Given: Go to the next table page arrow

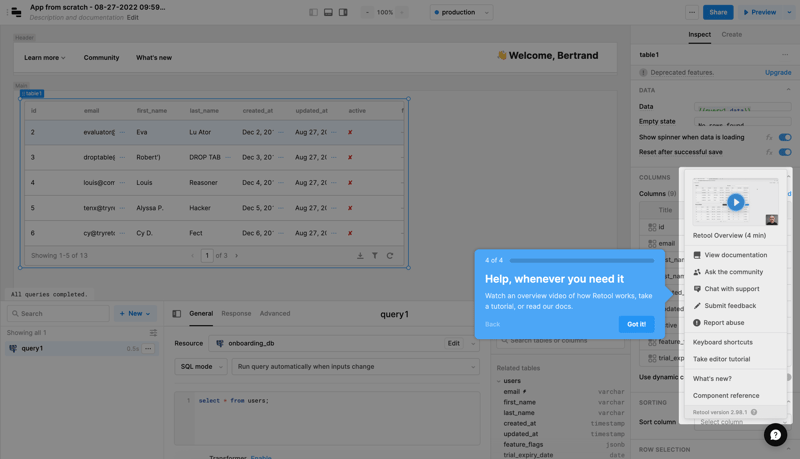Looking at the screenshot, I should (236, 256).
